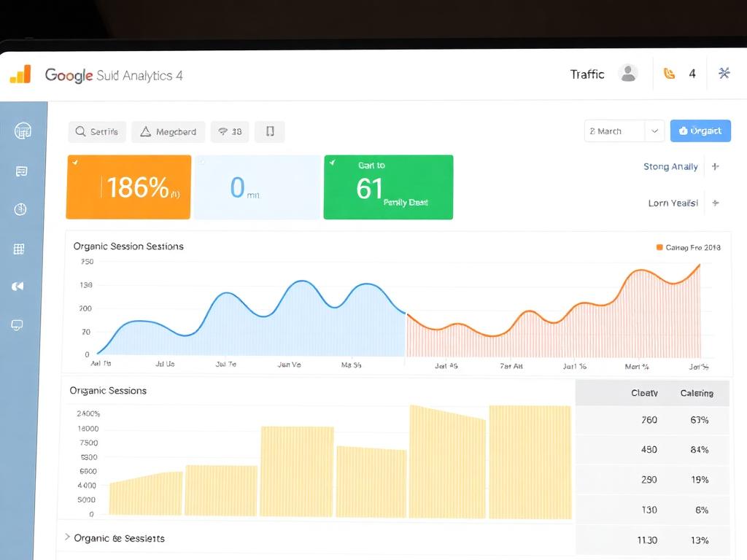747x560 pixels.
Task: Click the 13% table cell
Action: coord(700,540)
